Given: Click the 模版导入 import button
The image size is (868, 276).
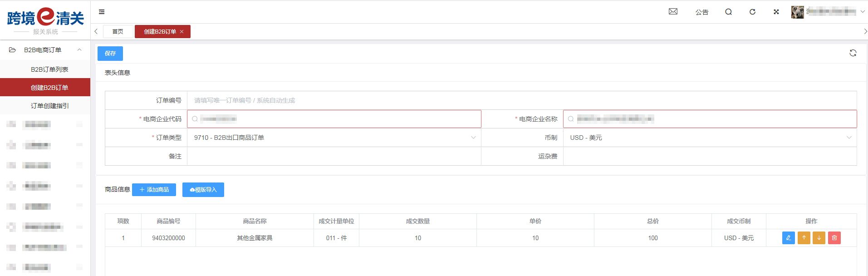Looking at the screenshot, I should click(203, 190).
